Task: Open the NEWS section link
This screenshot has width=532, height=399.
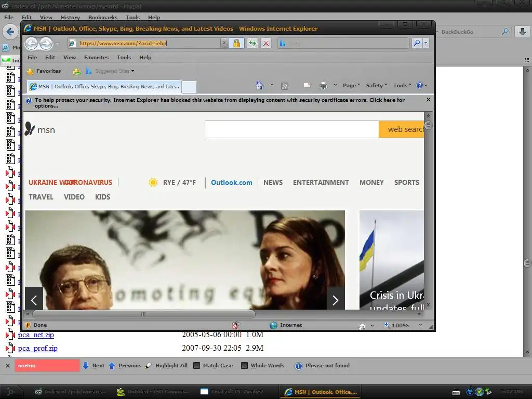Action: [273, 182]
